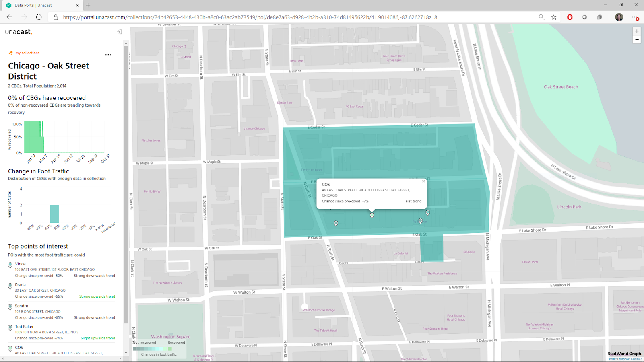Open the Leaflet attribution link
The width and height of the screenshot is (644, 362).
612,359
